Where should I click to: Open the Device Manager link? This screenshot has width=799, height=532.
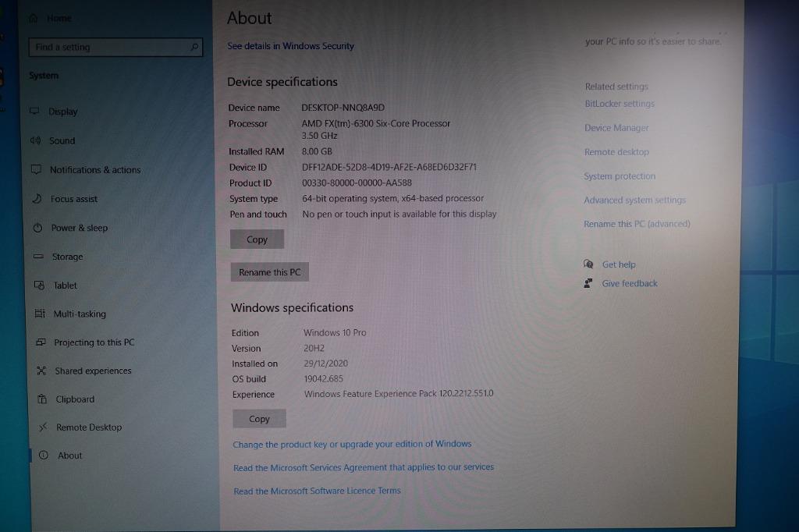click(x=616, y=128)
